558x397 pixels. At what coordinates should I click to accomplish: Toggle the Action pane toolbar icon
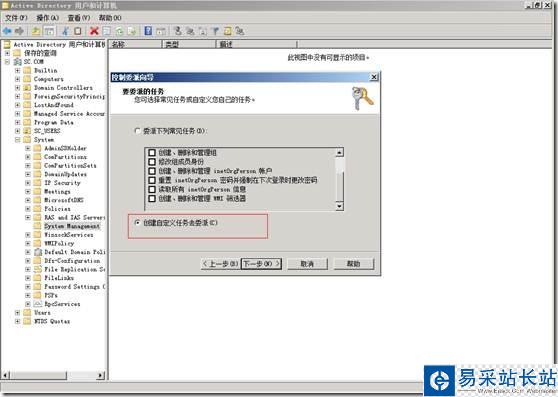pyautogui.click(x=161, y=31)
